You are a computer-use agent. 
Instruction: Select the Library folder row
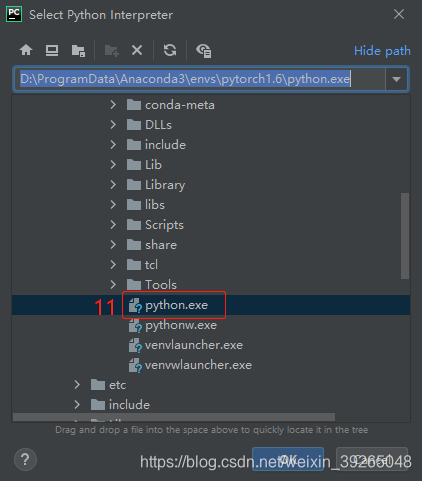point(211,185)
